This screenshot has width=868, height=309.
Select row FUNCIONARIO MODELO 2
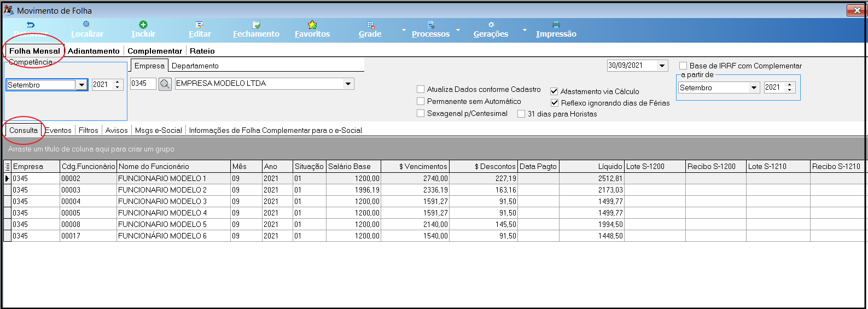coord(434,190)
